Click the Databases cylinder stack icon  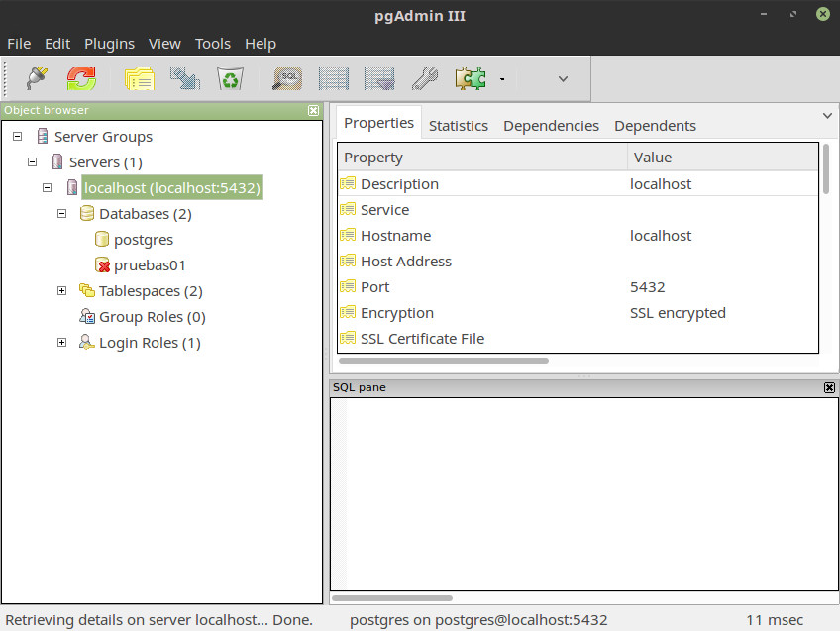pos(87,213)
